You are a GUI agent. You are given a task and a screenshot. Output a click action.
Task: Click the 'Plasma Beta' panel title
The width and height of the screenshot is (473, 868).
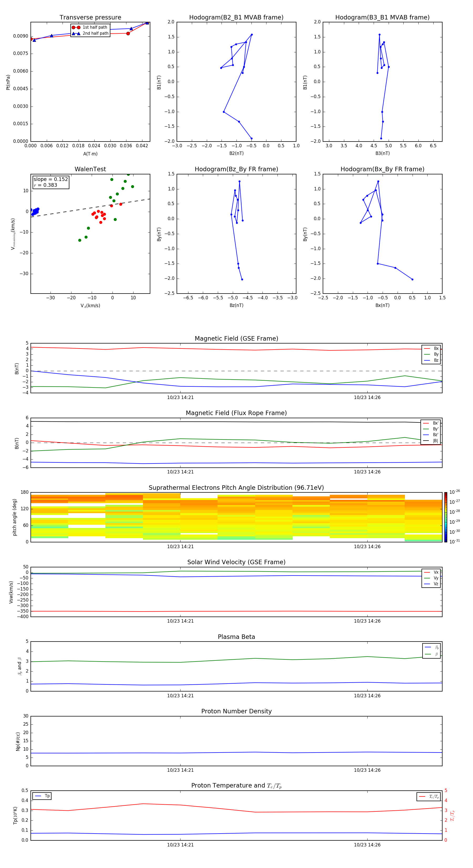coord(236,637)
